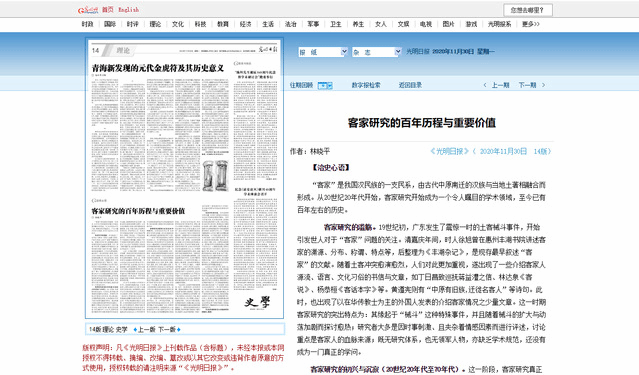This screenshot has height=375, width=639.
Task: Click the 2020年11月30日 date link under title
Action: point(503,151)
